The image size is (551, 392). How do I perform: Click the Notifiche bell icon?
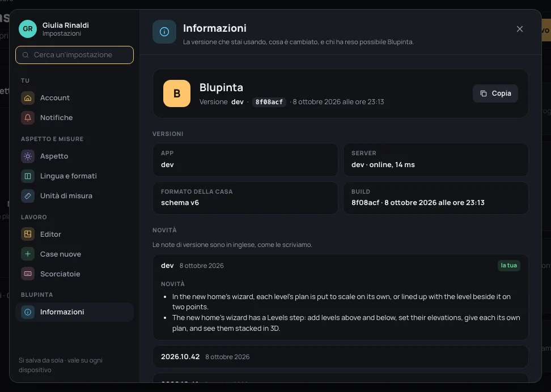[28, 118]
